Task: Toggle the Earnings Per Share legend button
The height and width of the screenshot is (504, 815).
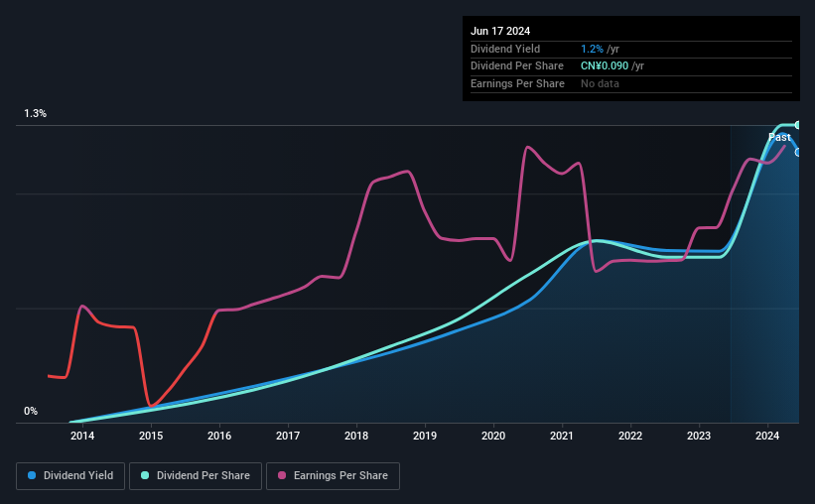Action: point(334,476)
